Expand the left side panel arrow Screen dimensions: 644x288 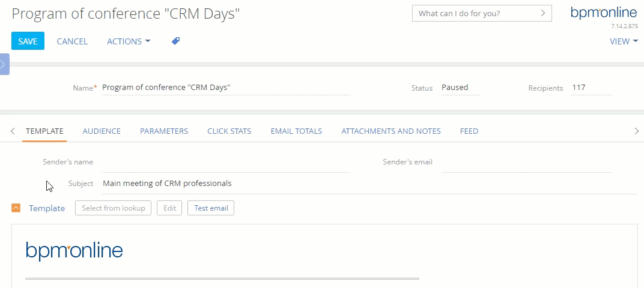coord(4,64)
